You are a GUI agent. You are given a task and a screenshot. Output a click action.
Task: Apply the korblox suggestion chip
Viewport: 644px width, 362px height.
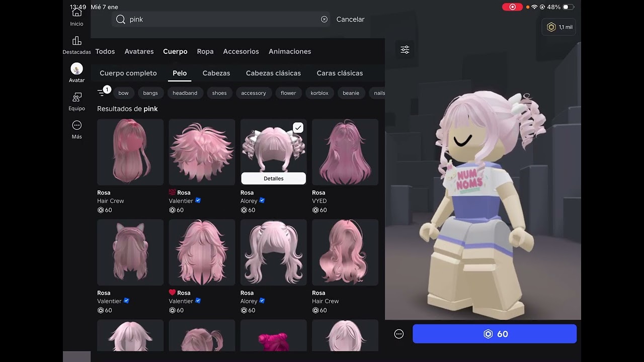point(319,93)
